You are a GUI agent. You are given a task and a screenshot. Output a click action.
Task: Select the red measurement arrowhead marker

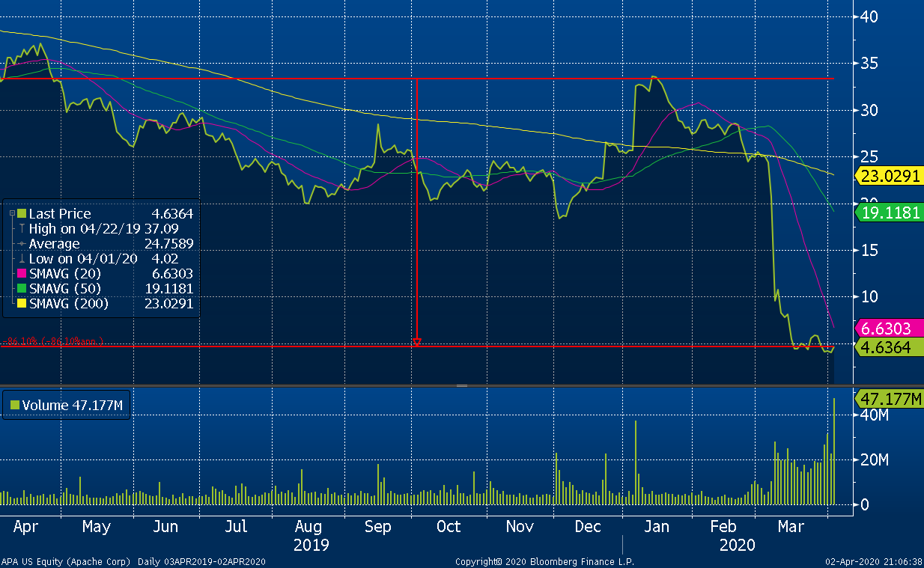tap(417, 341)
